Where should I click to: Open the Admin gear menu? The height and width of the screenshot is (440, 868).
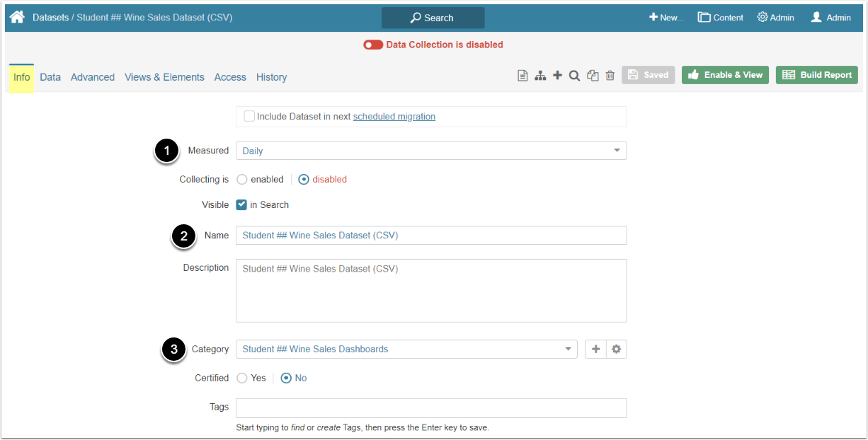point(776,18)
